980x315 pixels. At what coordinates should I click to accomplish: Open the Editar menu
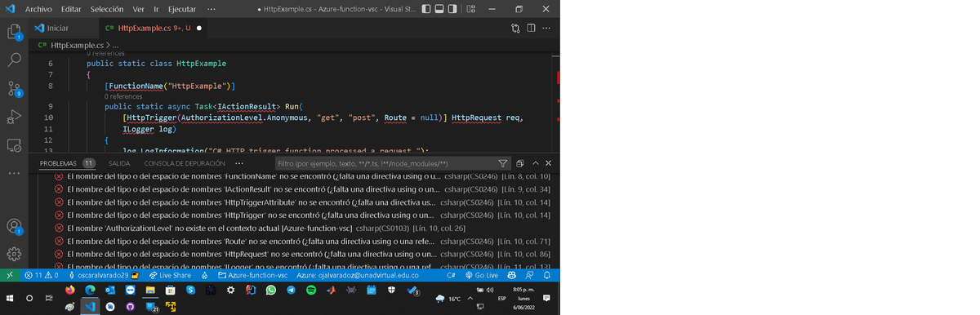click(72, 9)
